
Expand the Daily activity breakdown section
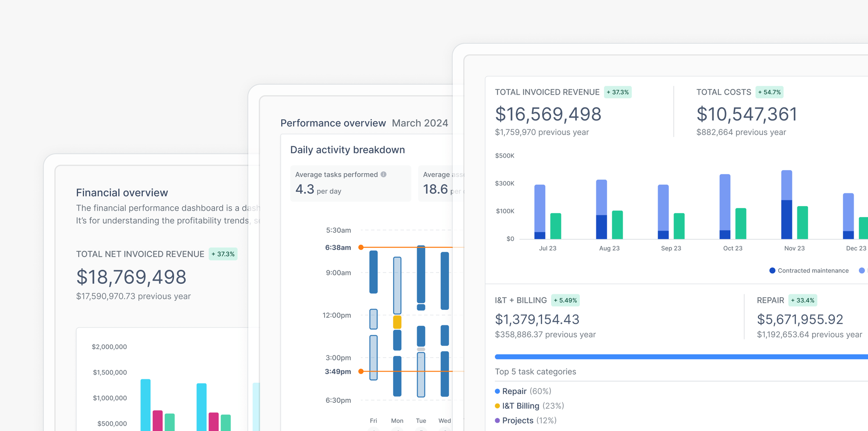pos(347,150)
